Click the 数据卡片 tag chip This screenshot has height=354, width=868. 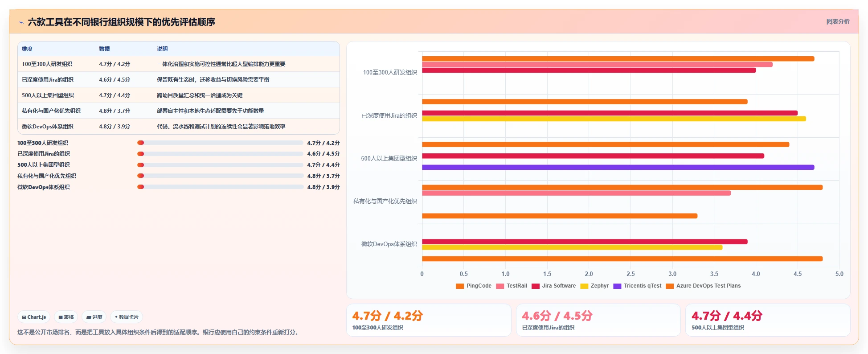pyautogui.click(x=127, y=317)
